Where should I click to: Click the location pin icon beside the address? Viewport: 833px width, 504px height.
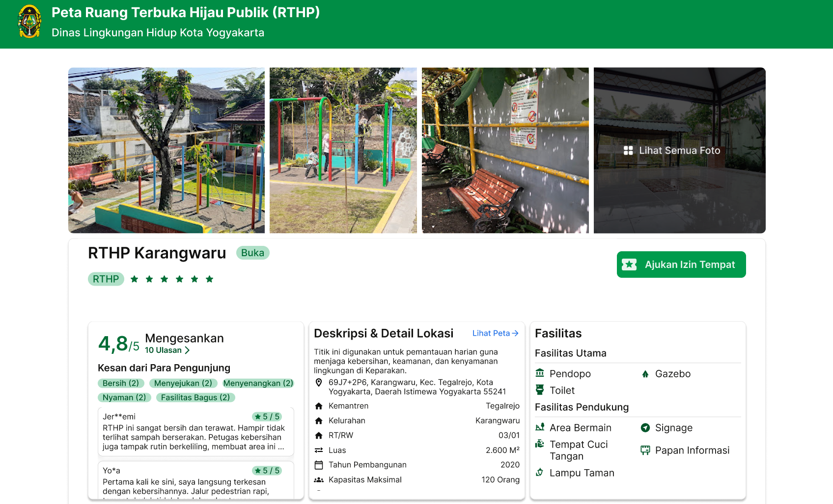pos(319,382)
